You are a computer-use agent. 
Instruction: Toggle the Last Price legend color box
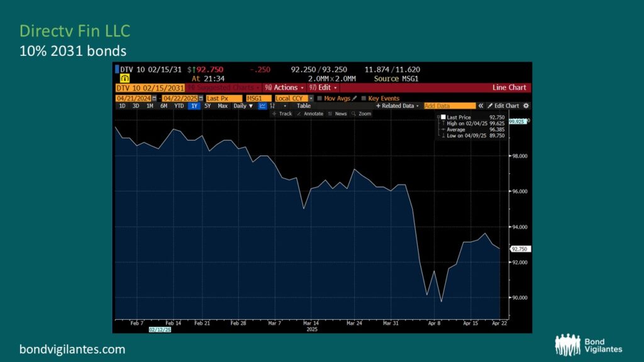(443, 117)
